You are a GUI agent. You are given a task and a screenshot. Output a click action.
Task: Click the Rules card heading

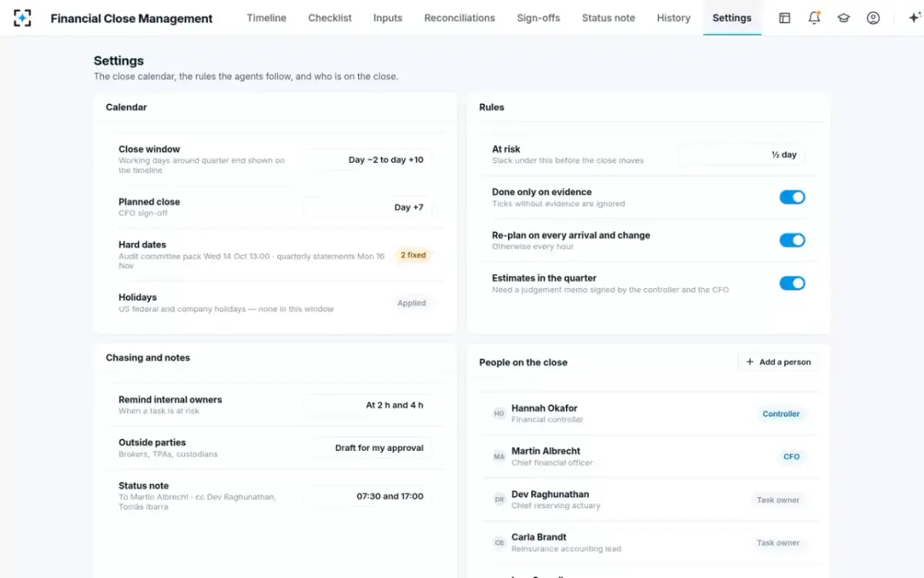pyautogui.click(x=491, y=107)
